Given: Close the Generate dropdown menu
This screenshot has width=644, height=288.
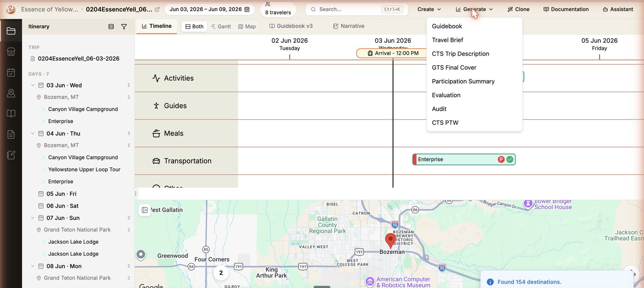Looking at the screenshot, I should point(474,9).
